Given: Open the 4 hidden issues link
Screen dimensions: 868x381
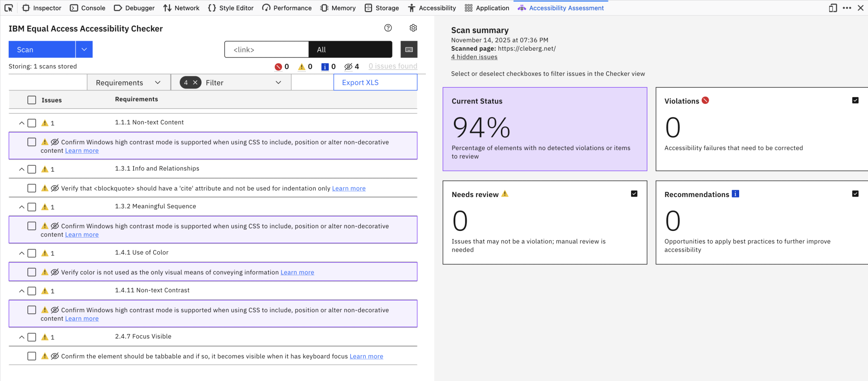Looking at the screenshot, I should [474, 57].
